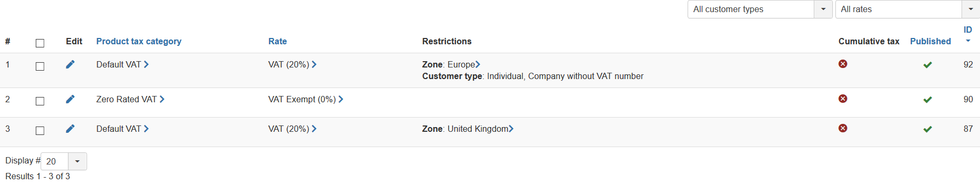Expand the All rates filter dropdown

(908, 9)
